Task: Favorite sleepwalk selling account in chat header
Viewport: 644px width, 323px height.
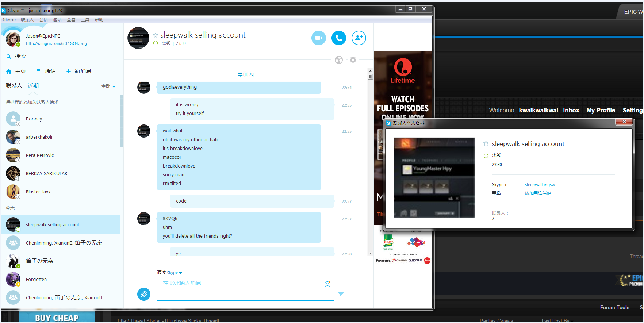Action: click(x=156, y=35)
